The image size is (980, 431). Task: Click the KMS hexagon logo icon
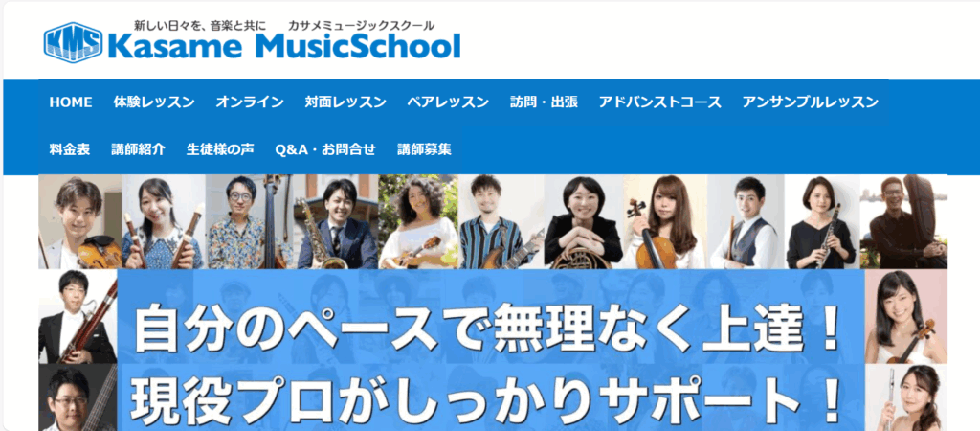(73, 42)
